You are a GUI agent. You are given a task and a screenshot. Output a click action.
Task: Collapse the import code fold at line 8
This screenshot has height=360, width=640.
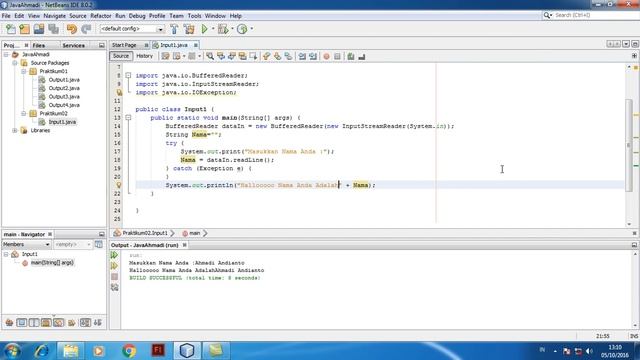(128, 76)
